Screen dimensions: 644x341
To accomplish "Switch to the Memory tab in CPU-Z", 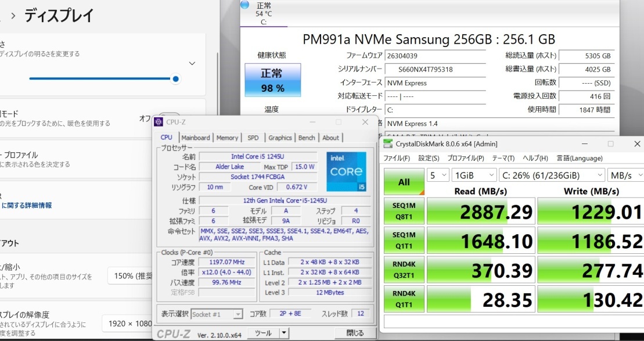I will click(x=227, y=138).
